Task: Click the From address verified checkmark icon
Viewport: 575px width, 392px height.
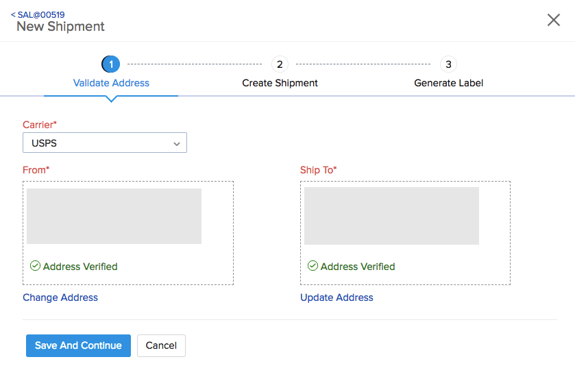Action: pos(35,266)
